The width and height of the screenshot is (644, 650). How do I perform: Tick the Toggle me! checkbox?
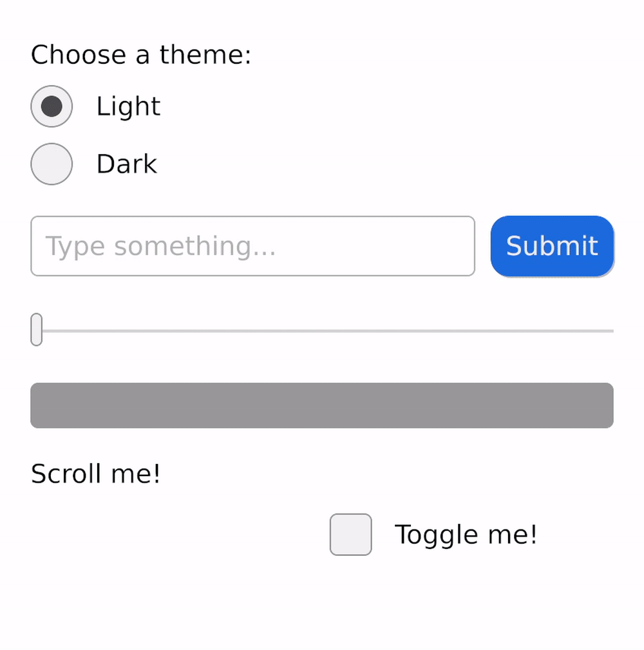[351, 534]
